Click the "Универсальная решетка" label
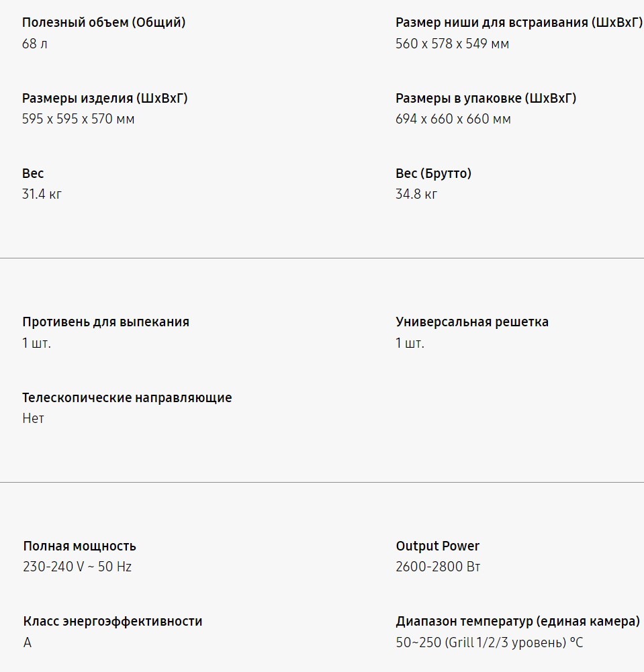Viewport: 644px width, 672px height. click(x=471, y=322)
